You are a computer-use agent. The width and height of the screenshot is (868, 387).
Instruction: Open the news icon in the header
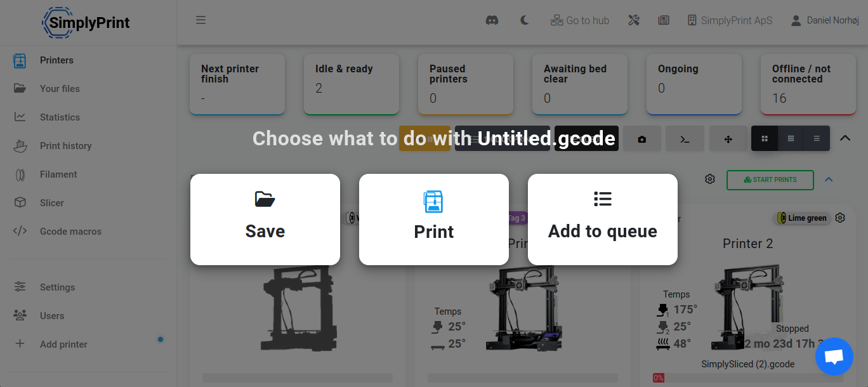(664, 20)
